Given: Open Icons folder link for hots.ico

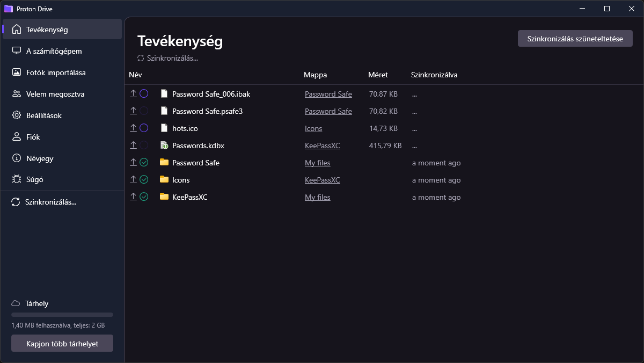Looking at the screenshot, I should coord(313,128).
